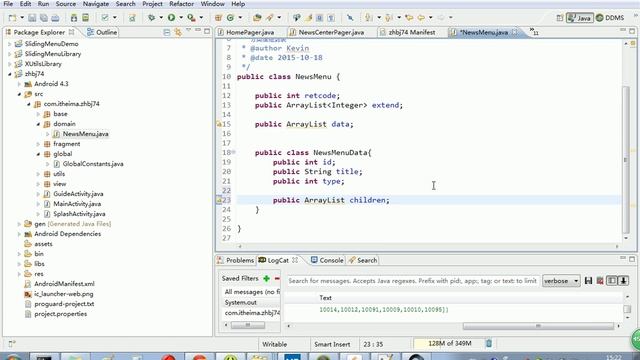The height and width of the screenshot is (360, 640).
Task: Collapse All in Package Explorer
Action: click(x=167, y=32)
